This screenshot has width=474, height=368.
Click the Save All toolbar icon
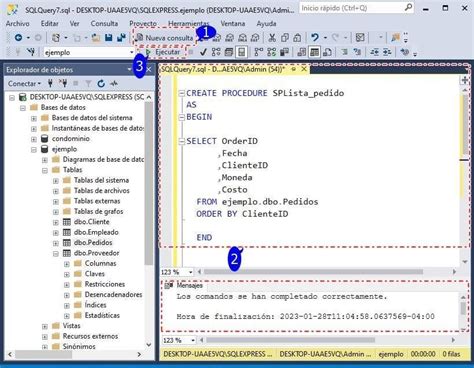(121, 38)
